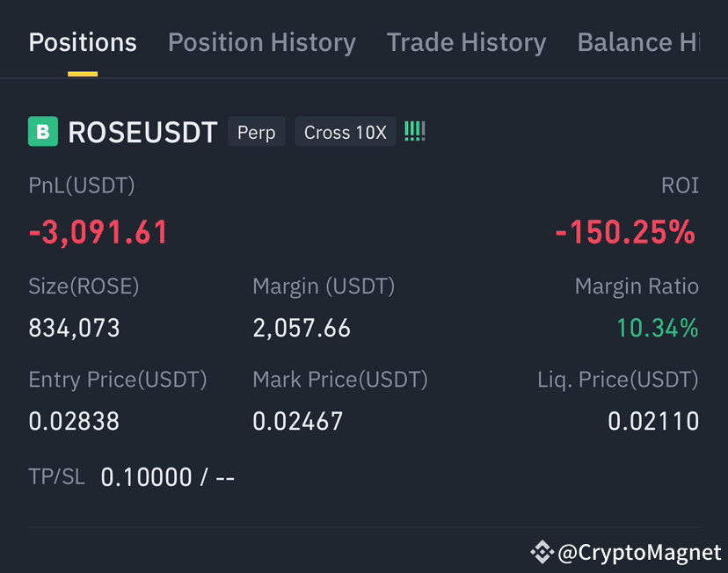The image size is (728, 573).
Task: Click the Liq. Price 0.02110
Action: [652, 421]
